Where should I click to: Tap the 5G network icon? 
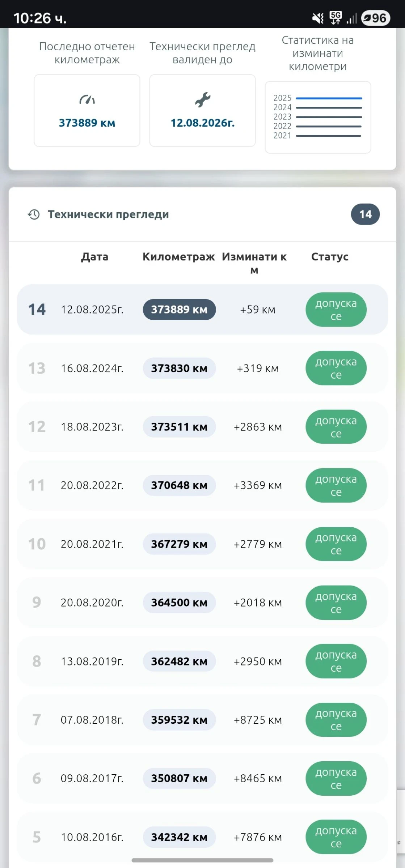(x=336, y=17)
